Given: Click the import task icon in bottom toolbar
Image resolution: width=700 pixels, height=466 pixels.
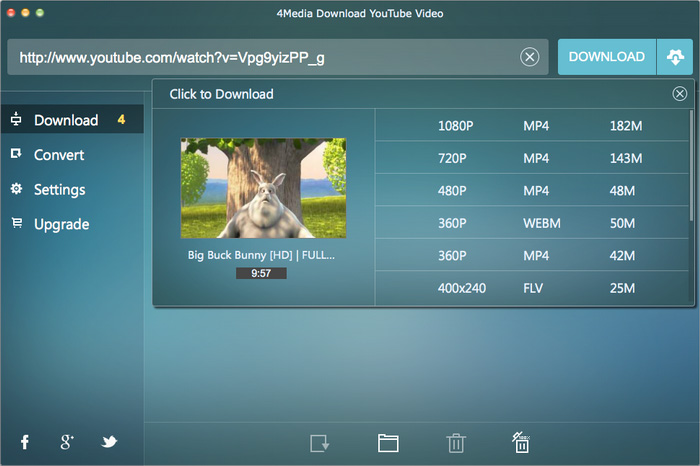Looking at the screenshot, I should 320,443.
